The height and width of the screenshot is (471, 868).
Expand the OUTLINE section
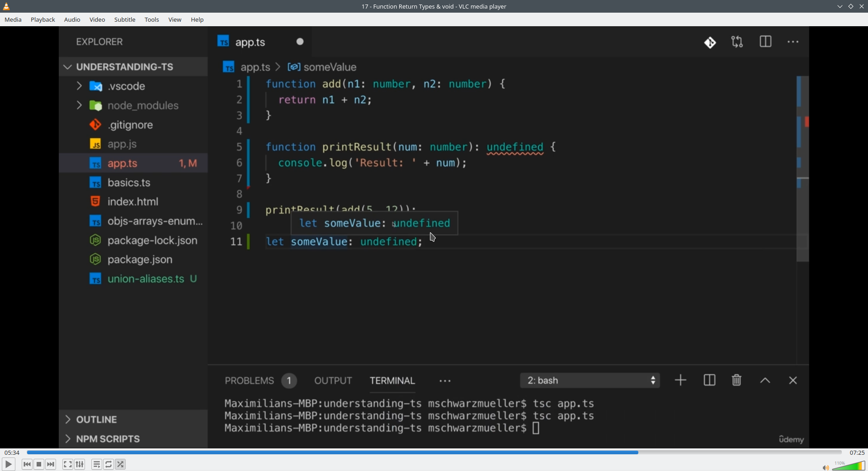[68, 419]
